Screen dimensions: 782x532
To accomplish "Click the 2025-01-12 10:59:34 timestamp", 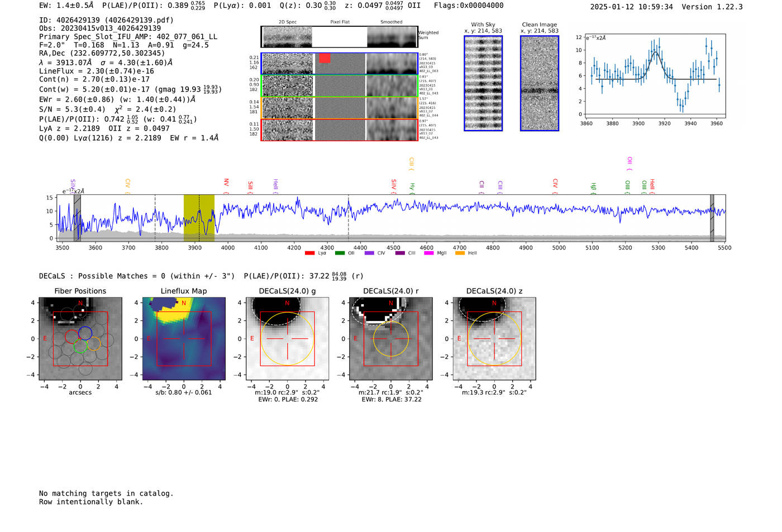I will click(632, 7).
